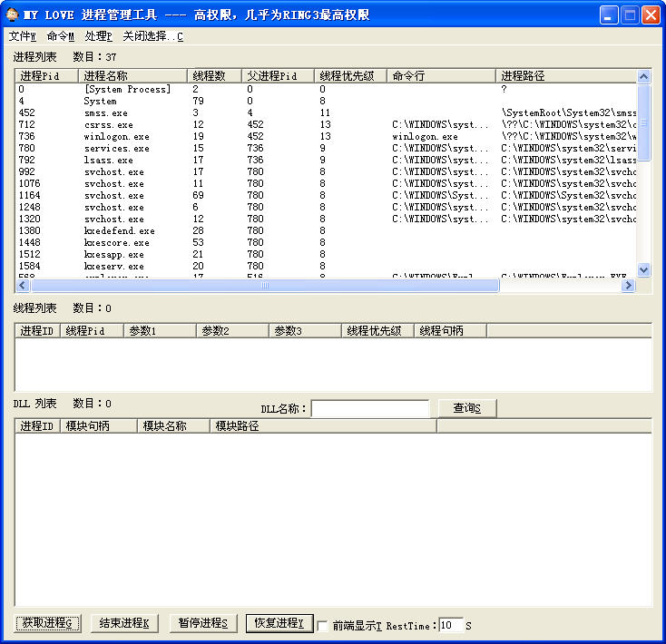Click the process list scroll-right arrow
The width and height of the screenshot is (666, 644).
[x=628, y=286]
